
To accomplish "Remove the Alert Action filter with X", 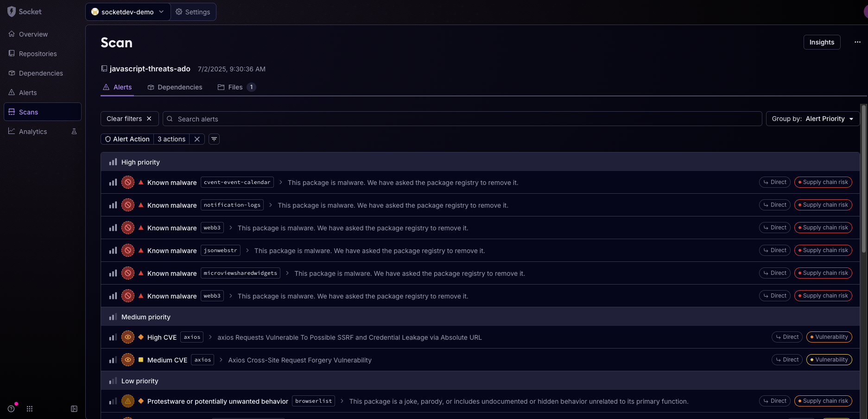I will [x=197, y=139].
